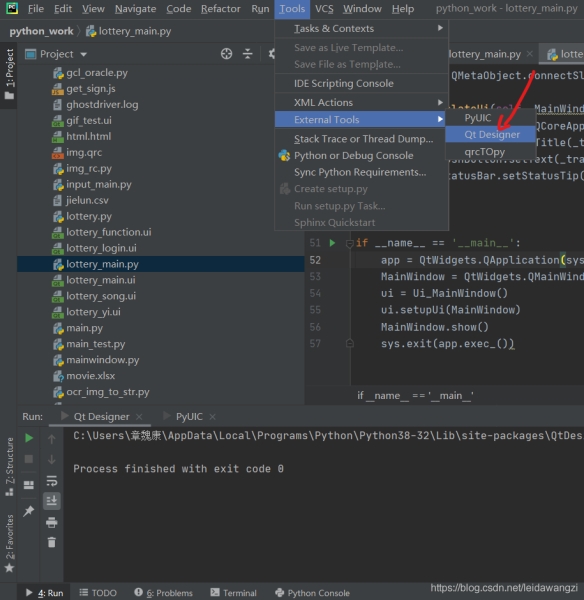Toggle the 1: Project side panel
The height and width of the screenshot is (600, 584).
coord(9,74)
